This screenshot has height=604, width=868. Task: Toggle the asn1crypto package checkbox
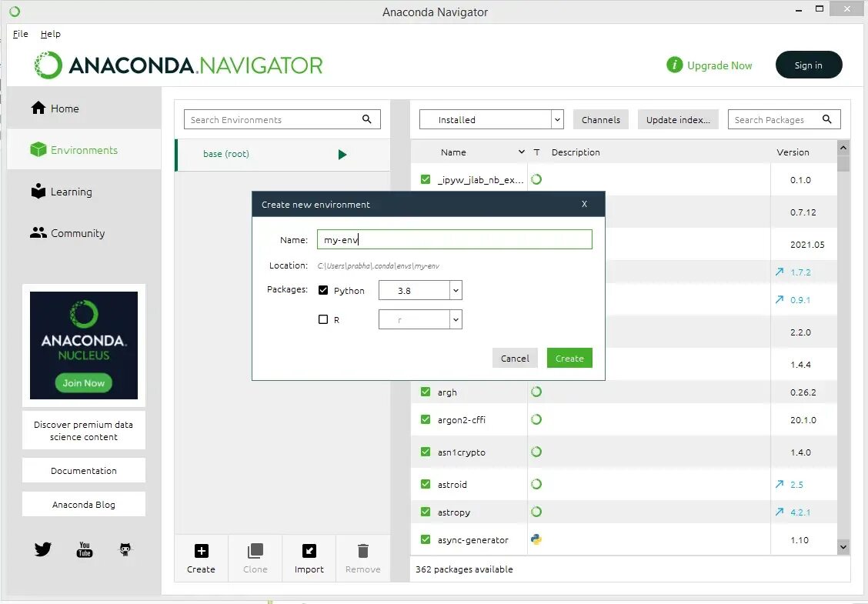(x=426, y=452)
